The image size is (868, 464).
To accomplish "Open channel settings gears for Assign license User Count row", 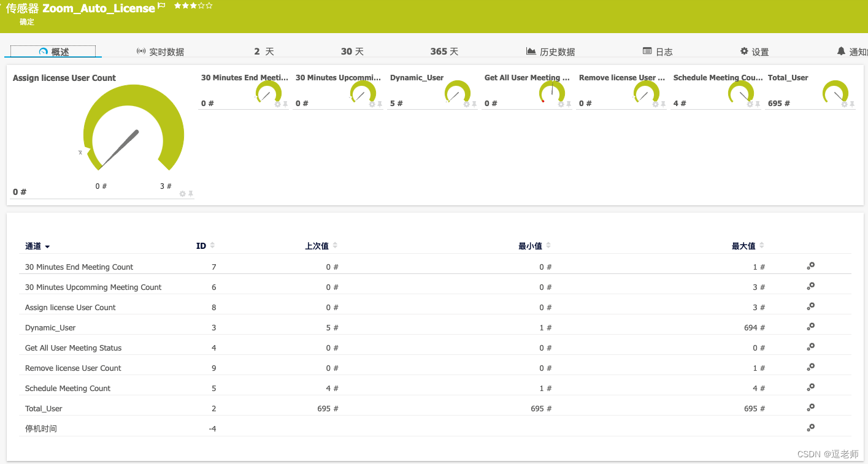I will pyautogui.click(x=810, y=306).
